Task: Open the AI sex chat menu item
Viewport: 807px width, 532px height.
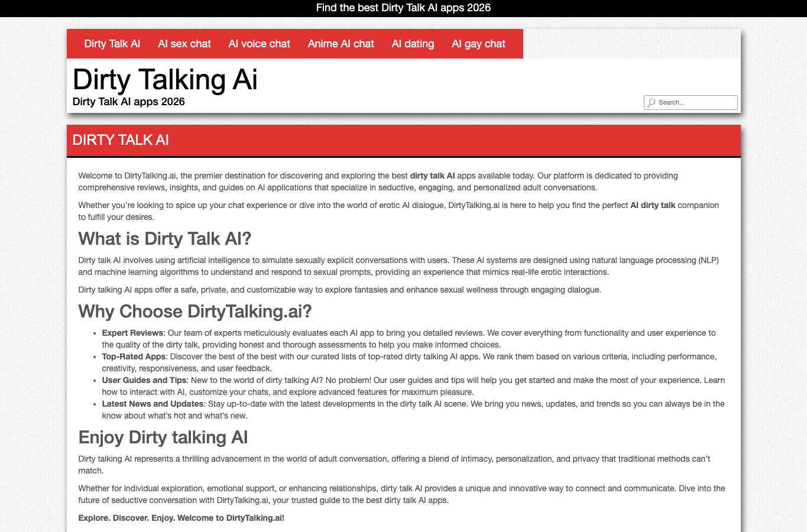Action: pos(184,44)
